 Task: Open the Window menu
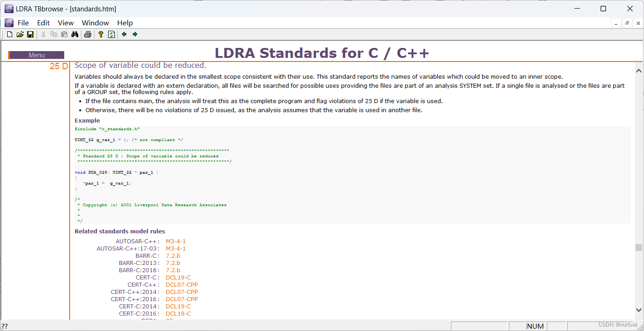tap(95, 23)
